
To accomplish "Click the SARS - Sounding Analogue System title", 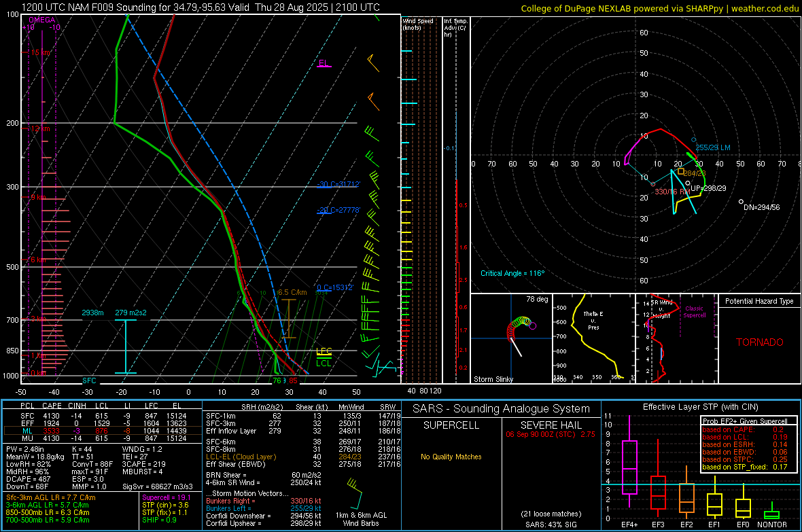I will pos(502,409).
